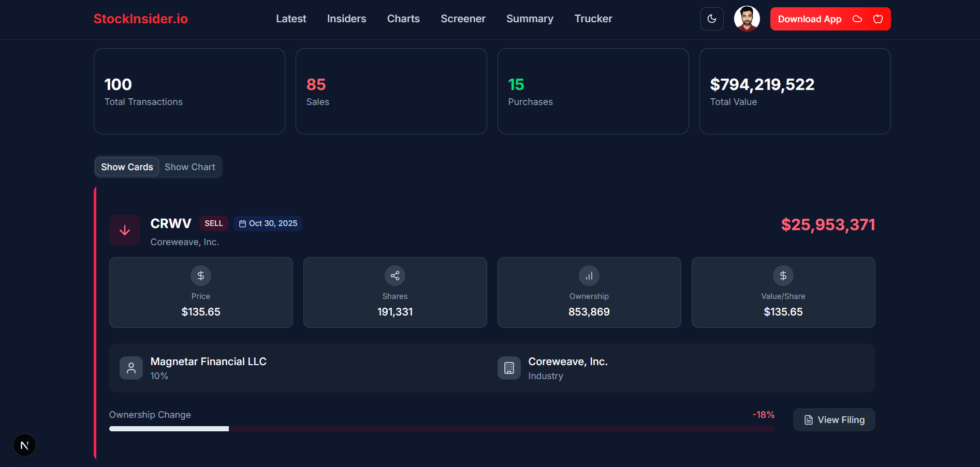Image resolution: width=980 pixels, height=467 pixels.
Task: Click the dollar icon above the Price value
Action: pos(201,276)
